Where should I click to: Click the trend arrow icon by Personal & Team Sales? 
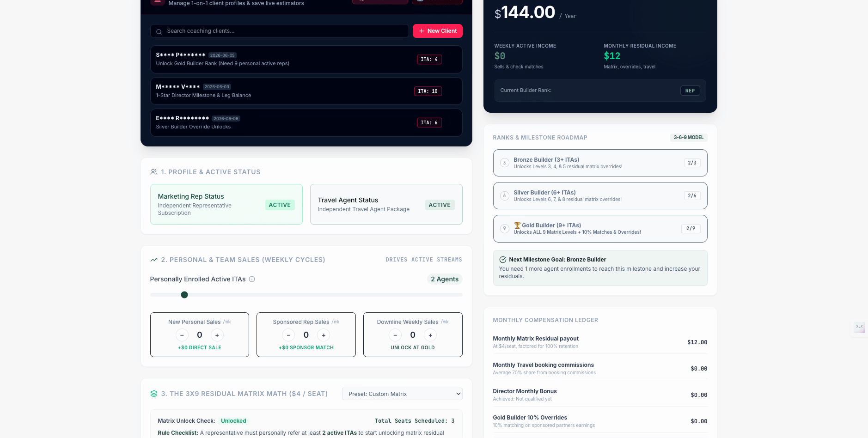pyautogui.click(x=154, y=260)
